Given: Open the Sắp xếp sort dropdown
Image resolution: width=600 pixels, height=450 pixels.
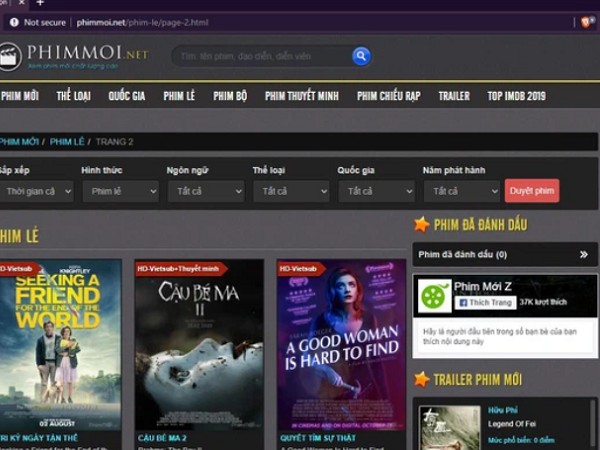Looking at the screenshot, I should click(x=36, y=191).
